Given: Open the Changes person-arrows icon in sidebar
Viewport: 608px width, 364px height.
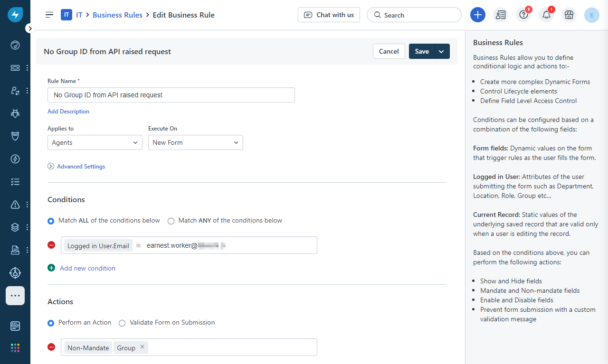Looking at the screenshot, I should [15, 91].
